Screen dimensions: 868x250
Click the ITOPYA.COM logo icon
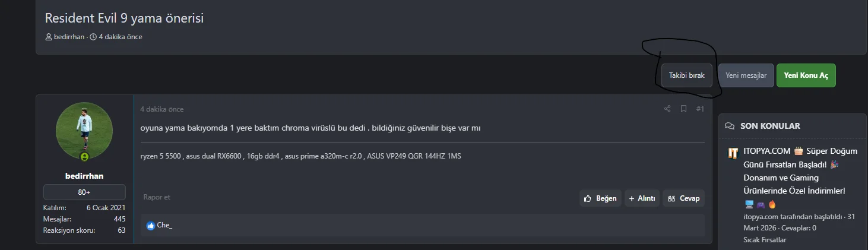coord(733,153)
